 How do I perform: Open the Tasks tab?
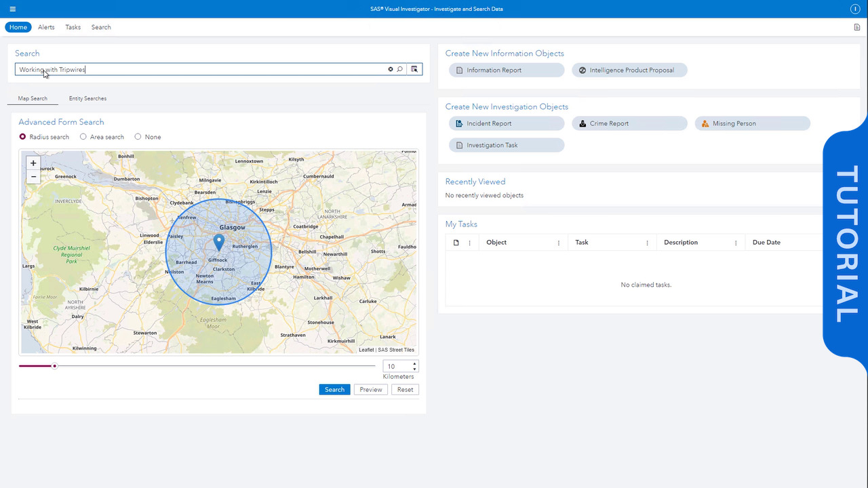click(x=73, y=27)
